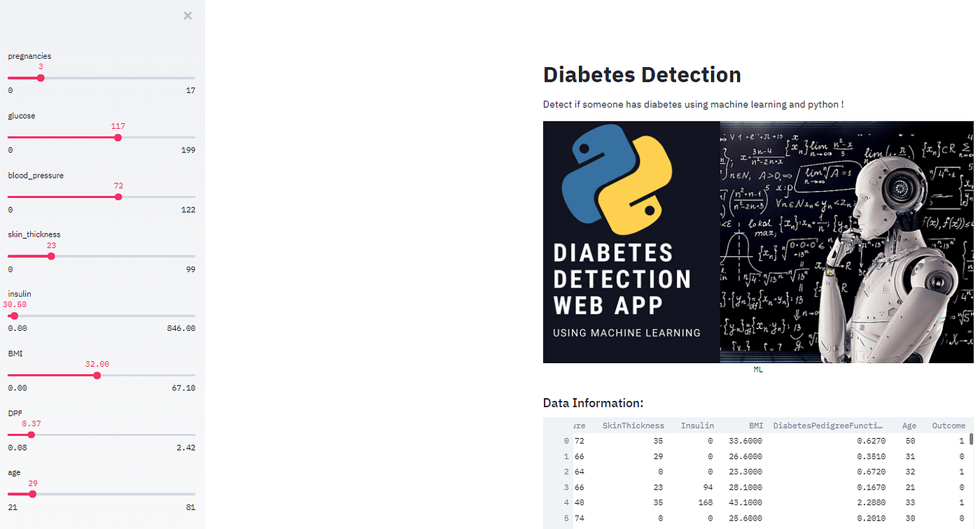This screenshot has width=980, height=529.
Task: Click the blood_pressure slider thumb
Action: tap(118, 197)
